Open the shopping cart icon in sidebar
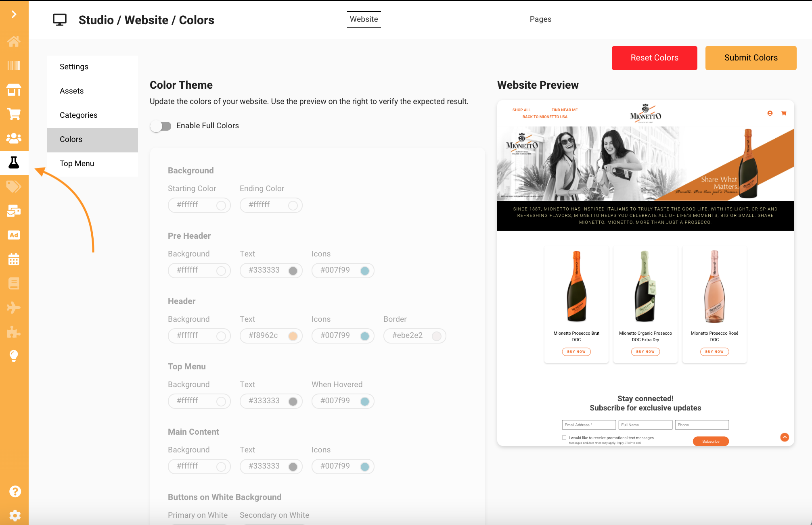 coord(14,114)
